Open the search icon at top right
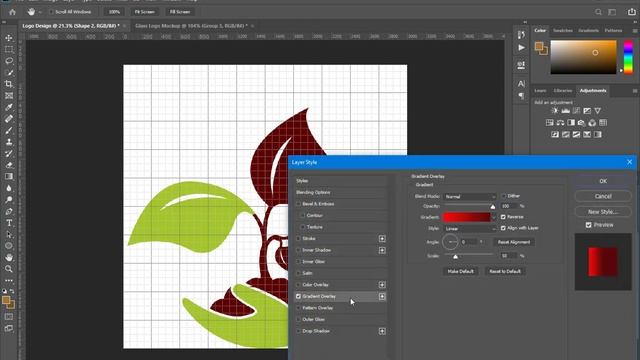Screen dimensions: 640x360 point(598,12)
